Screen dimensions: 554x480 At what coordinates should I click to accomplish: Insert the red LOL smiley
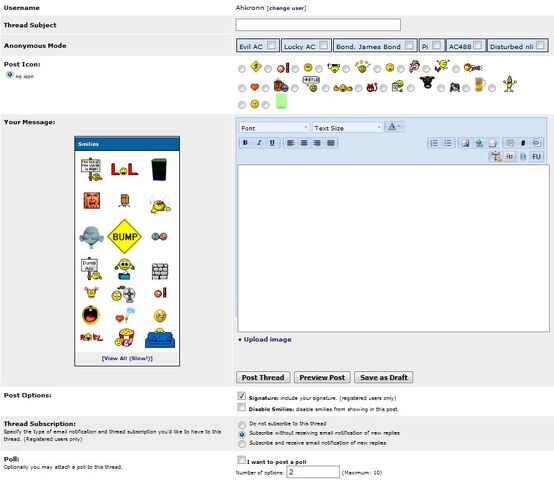[124, 170]
